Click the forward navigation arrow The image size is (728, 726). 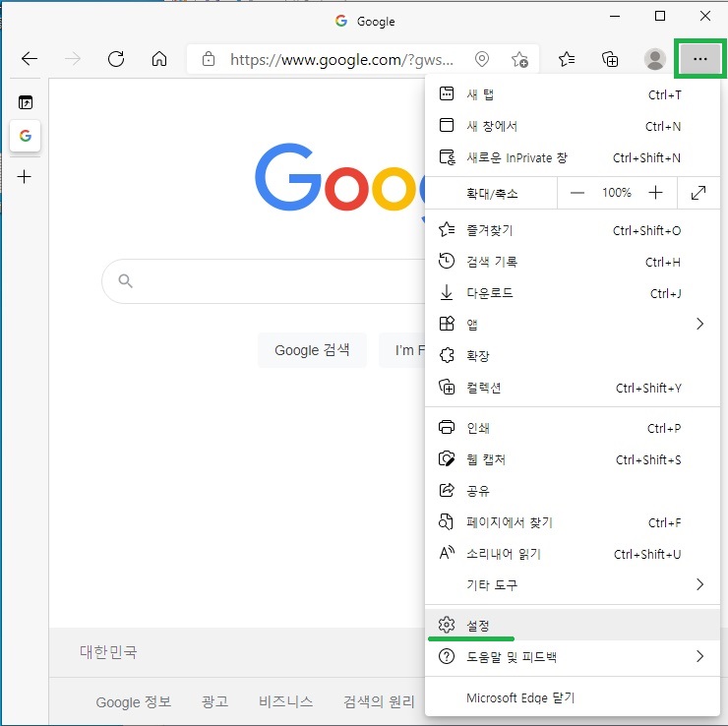click(x=73, y=59)
